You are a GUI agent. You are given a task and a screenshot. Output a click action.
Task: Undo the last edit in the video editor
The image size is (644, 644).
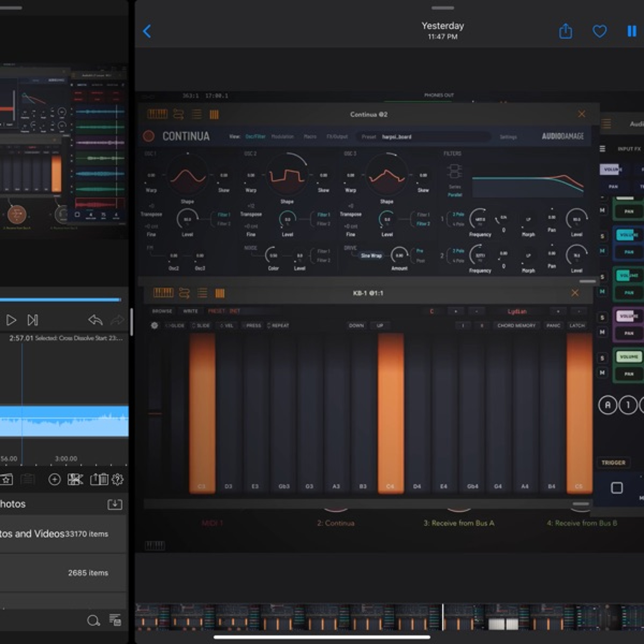click(x=95, y=320)
